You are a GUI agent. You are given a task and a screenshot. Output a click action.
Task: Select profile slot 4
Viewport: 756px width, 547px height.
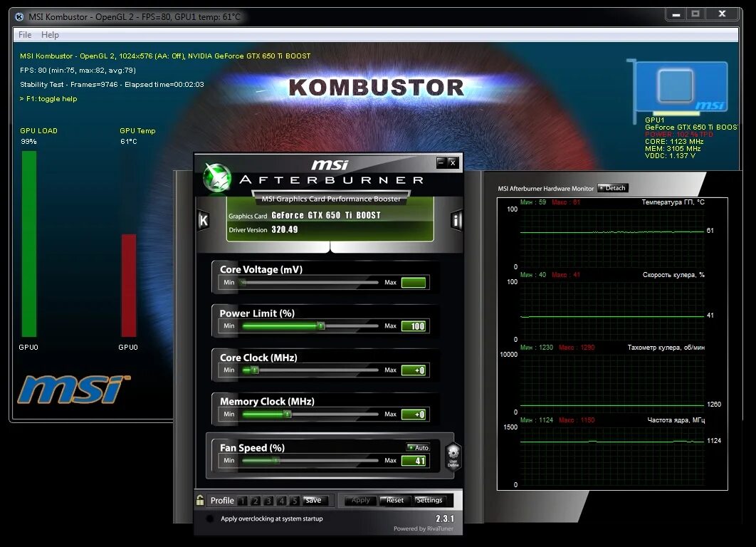click(282, 501)
